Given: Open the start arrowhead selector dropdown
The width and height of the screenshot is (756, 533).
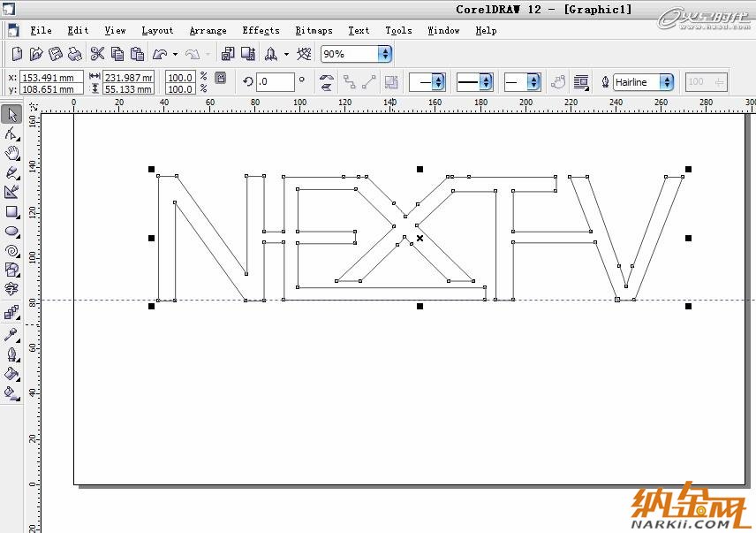Looking at the screenshot, I should 438,82.
